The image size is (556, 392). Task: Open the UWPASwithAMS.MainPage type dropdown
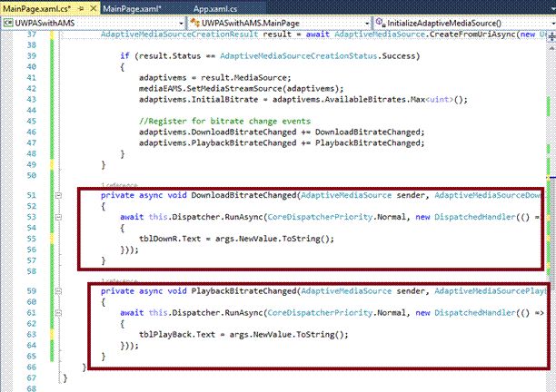pyautogui.click(x=367, y=24)
